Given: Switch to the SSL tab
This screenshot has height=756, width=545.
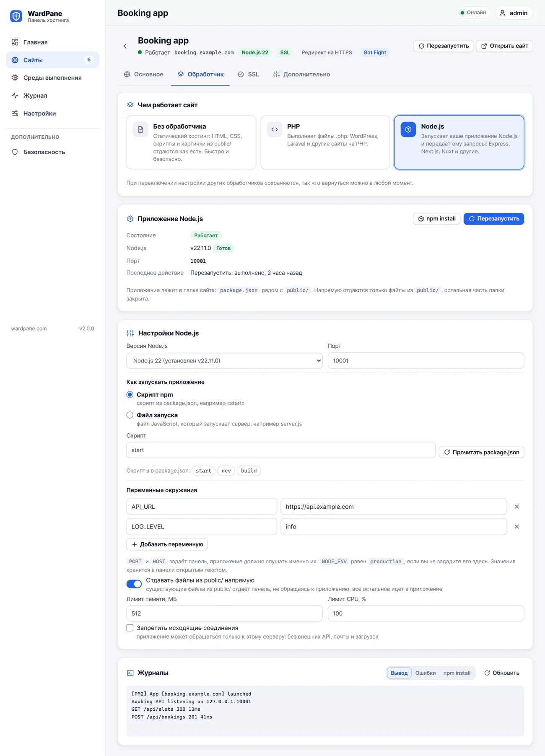Looking at the screenshot, I should [x=248, y=75].
